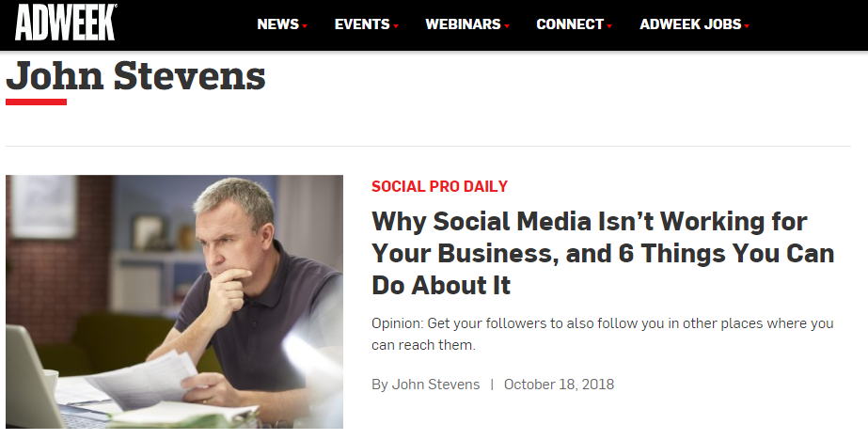Click the horizontal divider line above the article

(x=428, y=146)
